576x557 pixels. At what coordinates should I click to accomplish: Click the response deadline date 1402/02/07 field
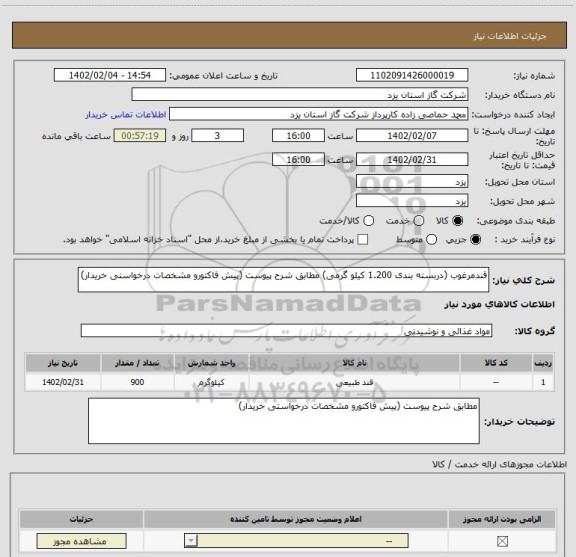[x=412, y=136]
